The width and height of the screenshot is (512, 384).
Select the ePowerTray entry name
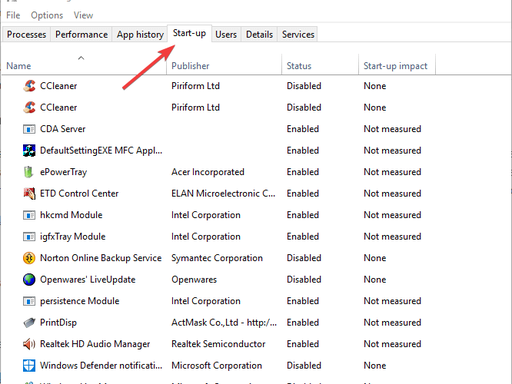tap(63, 172)
